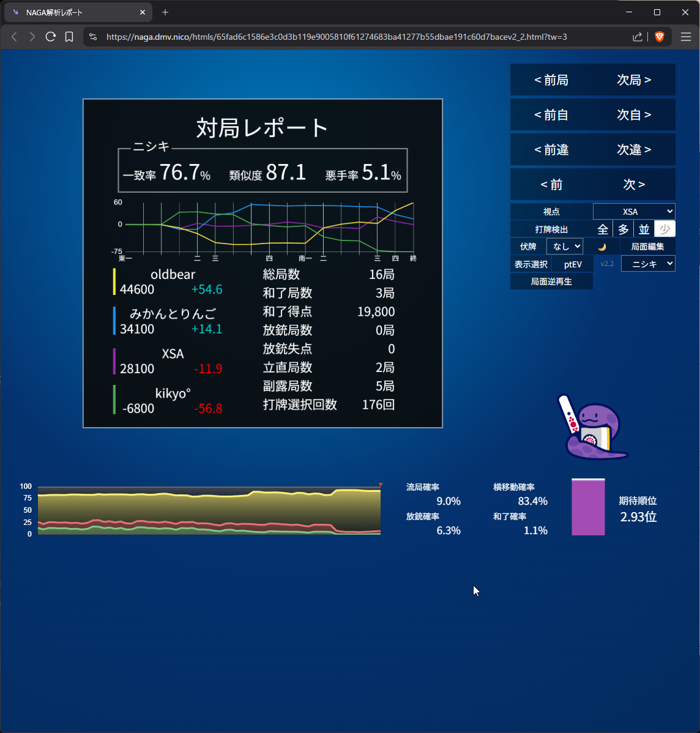700x733 pixels.
Task: Set discard detection to 全
Action: pyautogui.click(x=603, y=229)
